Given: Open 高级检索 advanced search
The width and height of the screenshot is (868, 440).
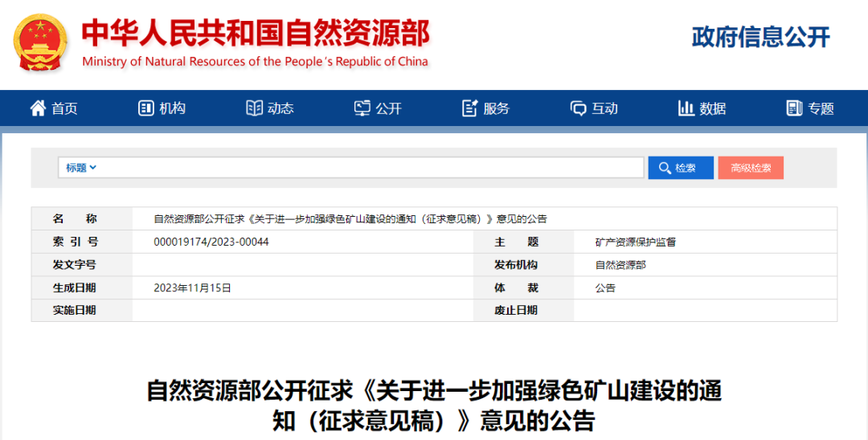Looking at the screenshot, I should pos(751,168).
